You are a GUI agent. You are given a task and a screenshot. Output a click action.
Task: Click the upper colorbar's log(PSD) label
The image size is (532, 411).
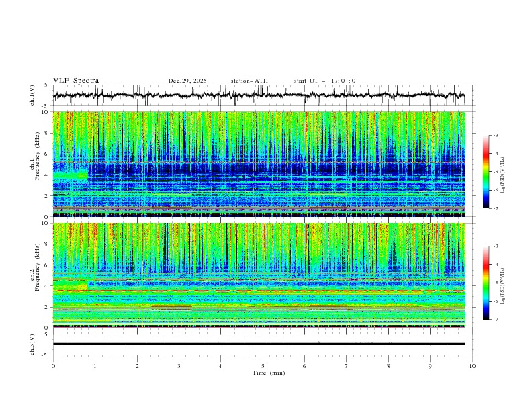503,175
